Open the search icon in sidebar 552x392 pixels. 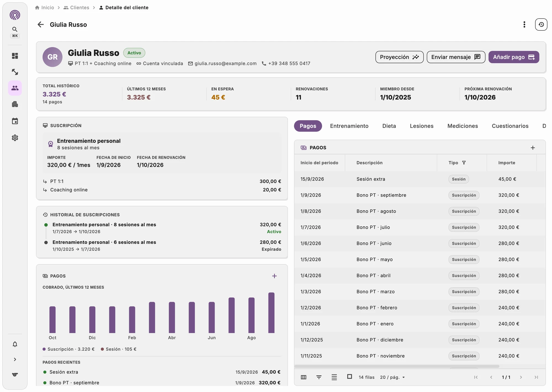pyautogui.click(x=15, y=29)
